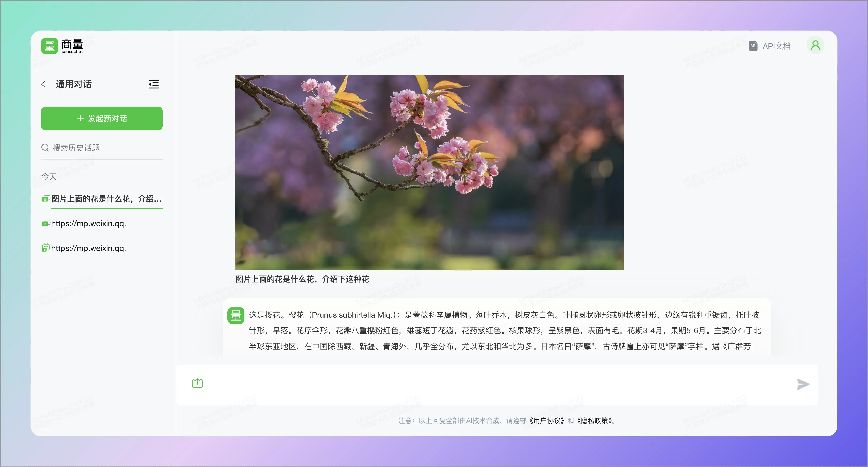Open the 图片上面的花是什么花 chat history item

point(106,199)
